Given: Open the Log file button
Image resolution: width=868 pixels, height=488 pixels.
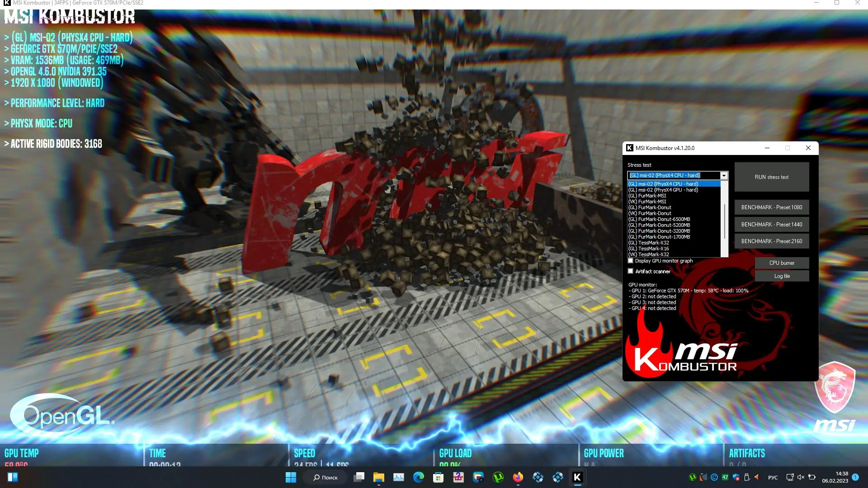Looking at the screenshot, I should point(782,276).
